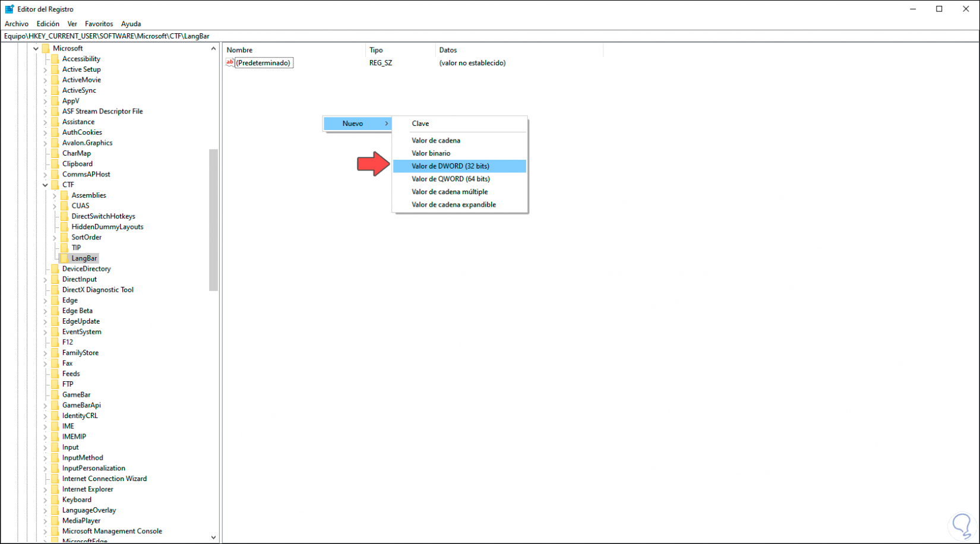Click the registry path address bar
Screen dimensions: 980x544
(x=490, y=36)
